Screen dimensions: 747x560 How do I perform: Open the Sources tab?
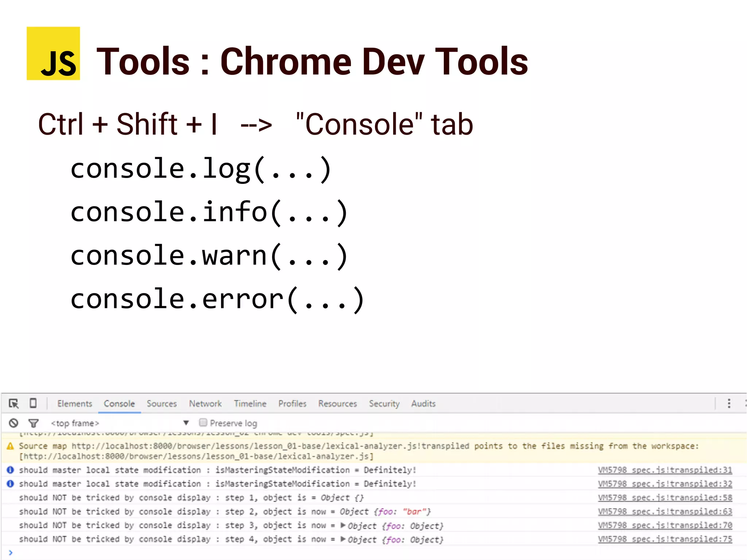[162, 403]
